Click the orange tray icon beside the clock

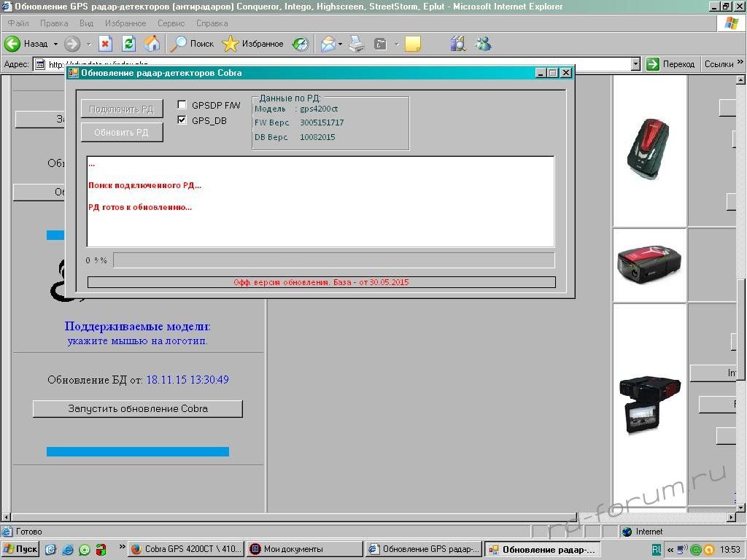(708, 550)
